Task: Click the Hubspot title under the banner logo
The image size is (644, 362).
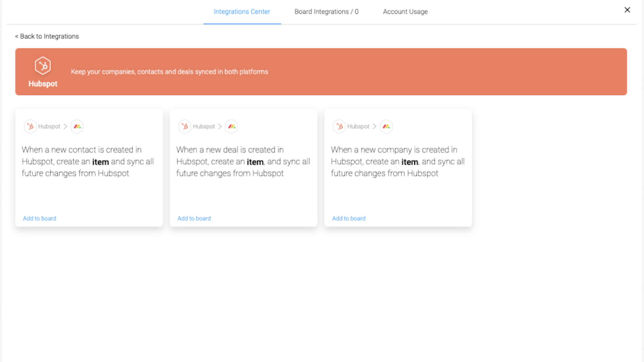Action: (x=43, y=84)
